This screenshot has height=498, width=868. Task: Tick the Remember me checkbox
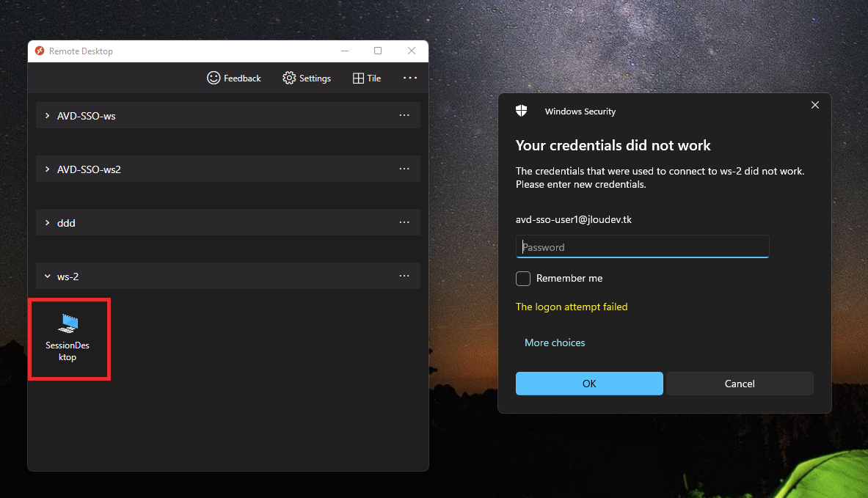click(x=523, y=278)
